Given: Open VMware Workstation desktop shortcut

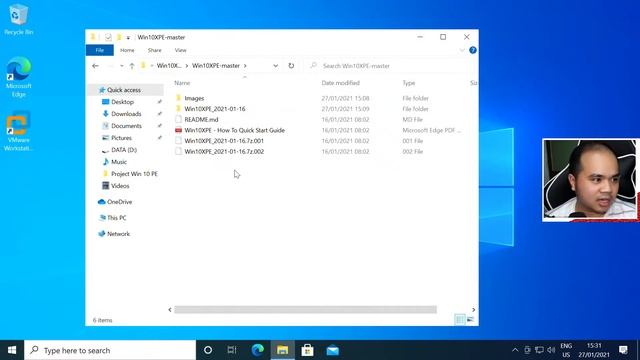Looking at the screenshot, I should [x=18, y=131].
